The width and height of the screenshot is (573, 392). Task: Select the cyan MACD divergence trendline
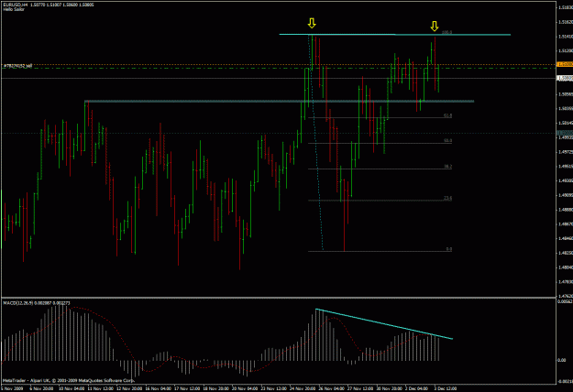coord(384,324)
